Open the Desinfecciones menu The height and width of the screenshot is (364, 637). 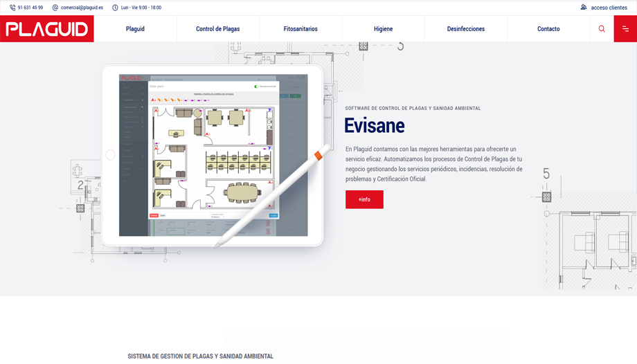click(466, 29)
